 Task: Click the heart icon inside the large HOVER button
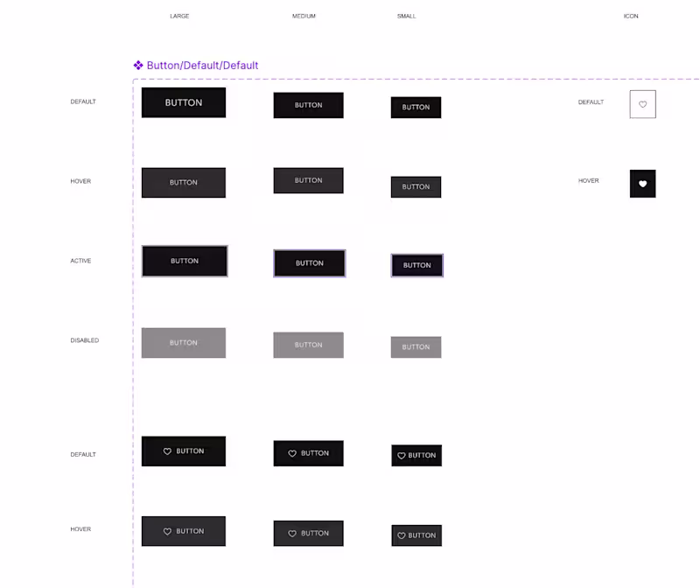[x=166, y=530]
